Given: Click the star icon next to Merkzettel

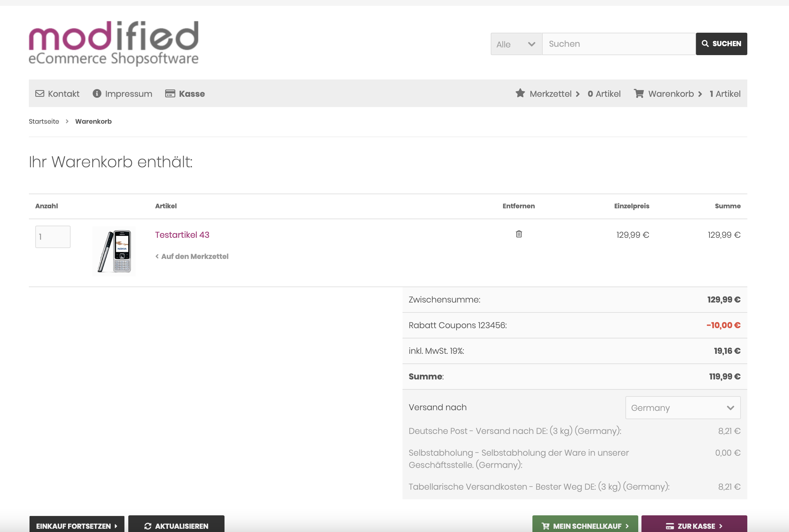Looking at the screenshot, I should tap(520, 93).
